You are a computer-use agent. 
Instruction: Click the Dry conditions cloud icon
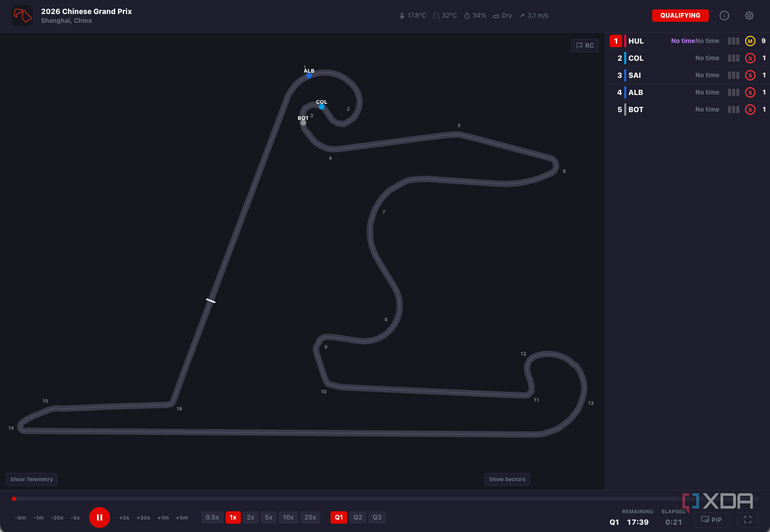[x=496, y=16]
